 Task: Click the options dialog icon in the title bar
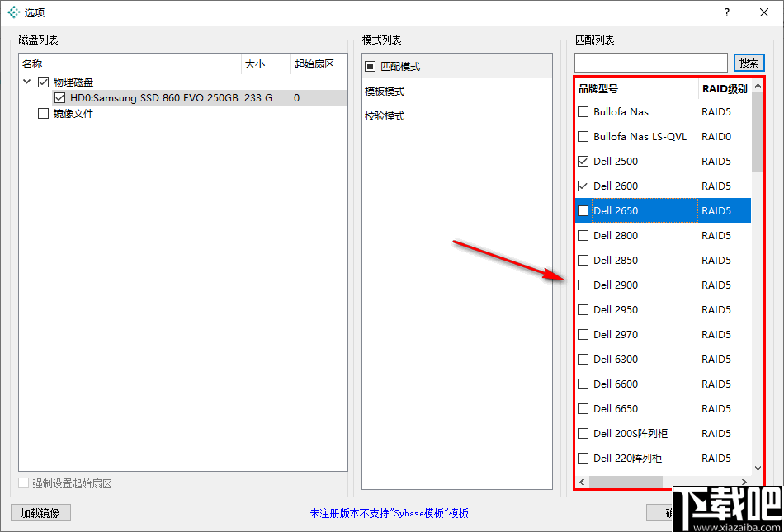tap(12, 12)
